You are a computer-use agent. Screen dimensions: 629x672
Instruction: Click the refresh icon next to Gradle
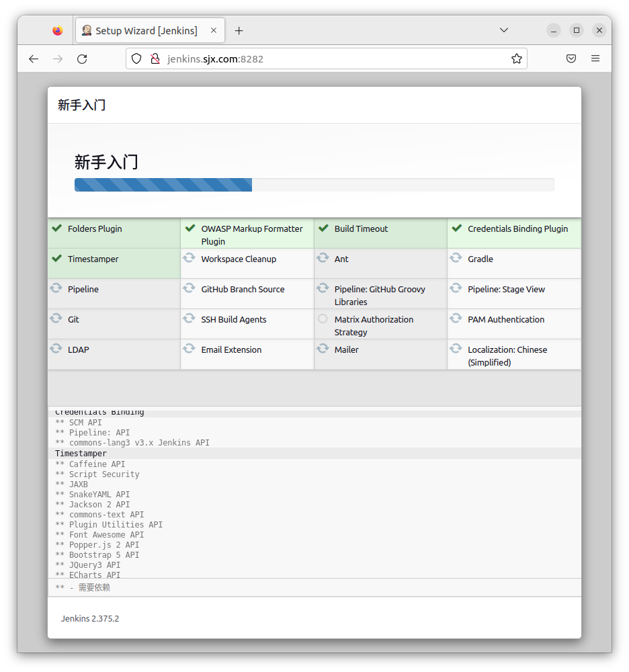pos(456,258)
